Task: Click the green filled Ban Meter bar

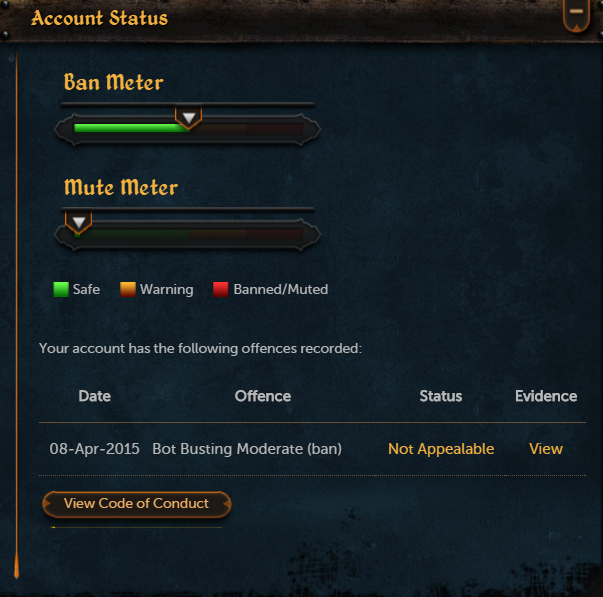Action: 132,128
